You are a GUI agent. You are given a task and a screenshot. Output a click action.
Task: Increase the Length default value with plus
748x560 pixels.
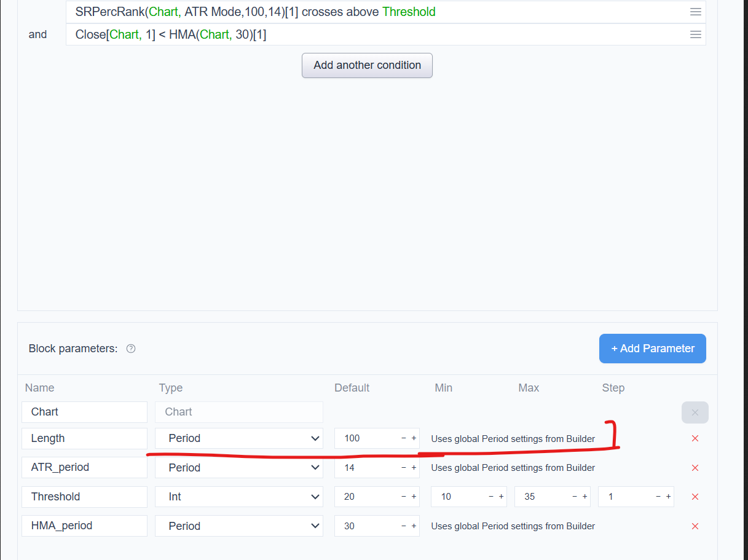tap(414, 438)
